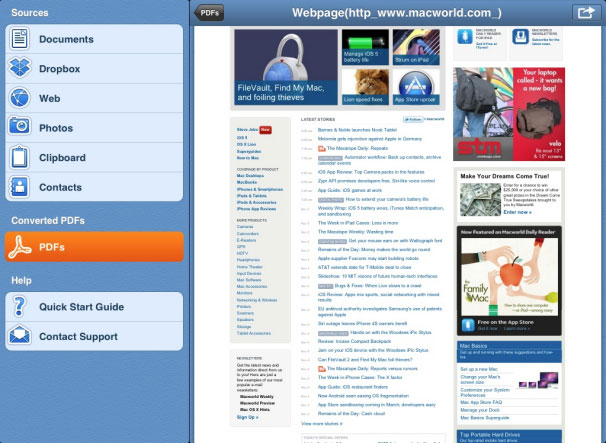This screenshot has width=606, height=443.
Task: Click Top Portable Hard Drives header
Action: tap(490, 435)
